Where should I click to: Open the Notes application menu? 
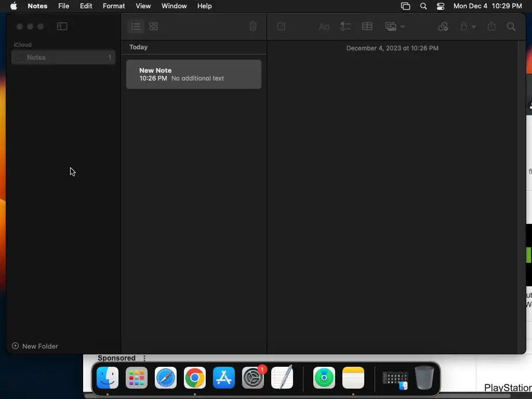tap(37, 6)
